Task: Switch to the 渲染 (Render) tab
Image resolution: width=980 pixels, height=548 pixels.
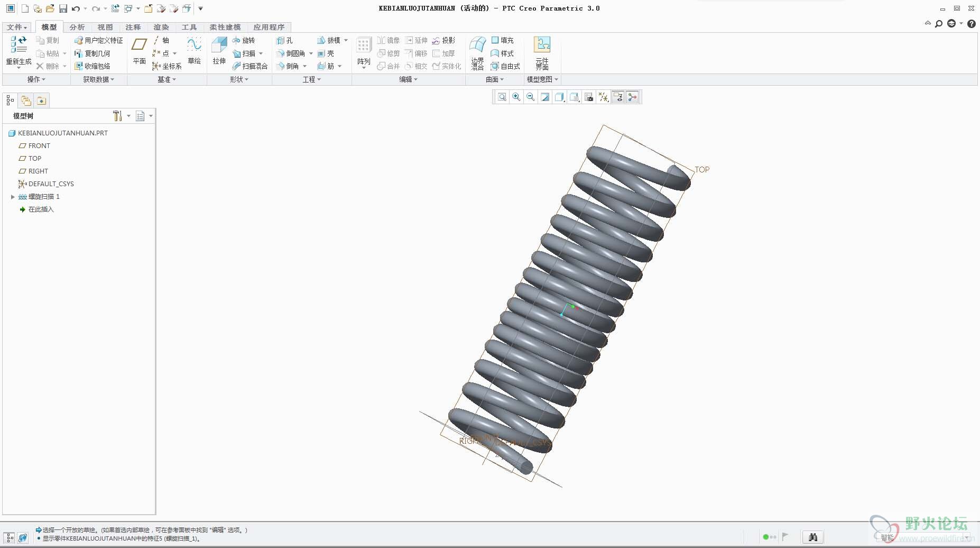Action: click(161, 27)
